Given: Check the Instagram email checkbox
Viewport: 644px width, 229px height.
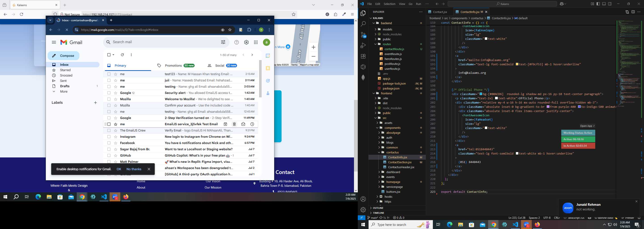Looking at the screenshot, I should coord(109,137).
